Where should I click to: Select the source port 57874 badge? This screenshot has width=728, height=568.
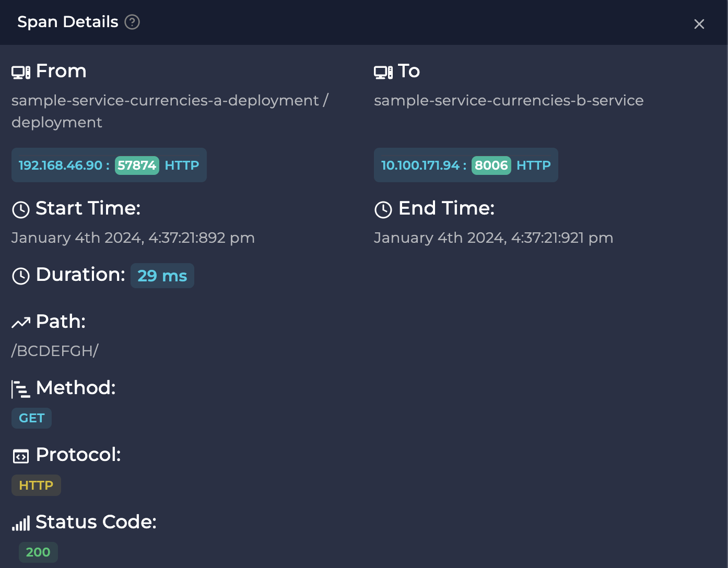point(137,165)
